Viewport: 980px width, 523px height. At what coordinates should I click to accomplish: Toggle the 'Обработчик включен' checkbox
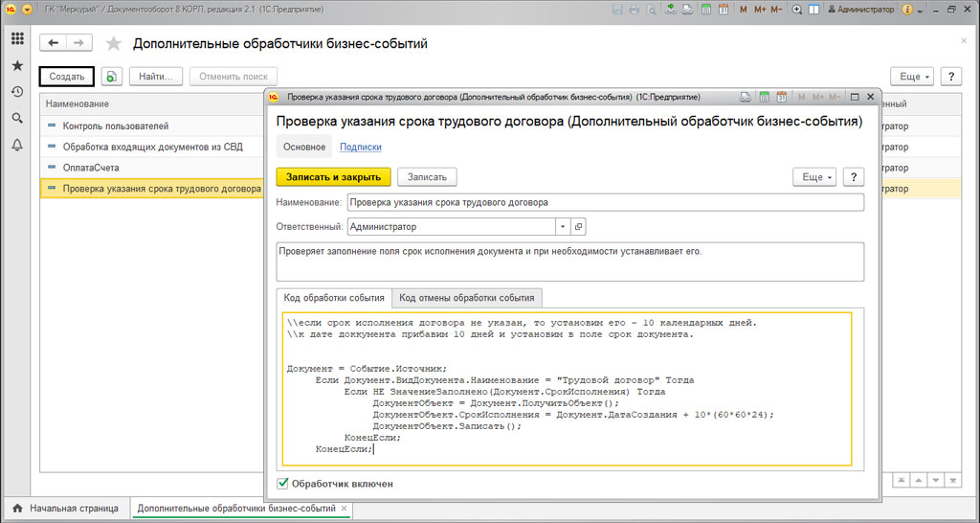point(282,484)
